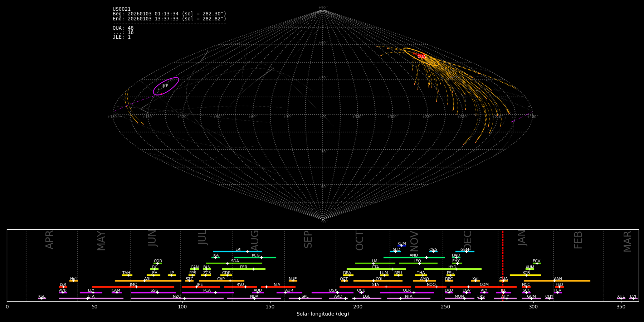The image size is (644, 322).
Task: Click the QUA radiant label on sky map
Action: pyautogui.click(x=421, y=57)
